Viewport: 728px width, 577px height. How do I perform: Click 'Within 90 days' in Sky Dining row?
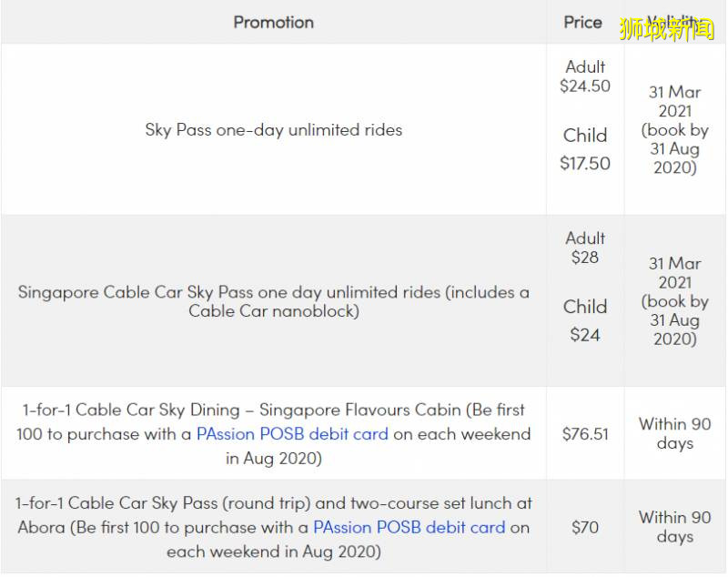674,434
